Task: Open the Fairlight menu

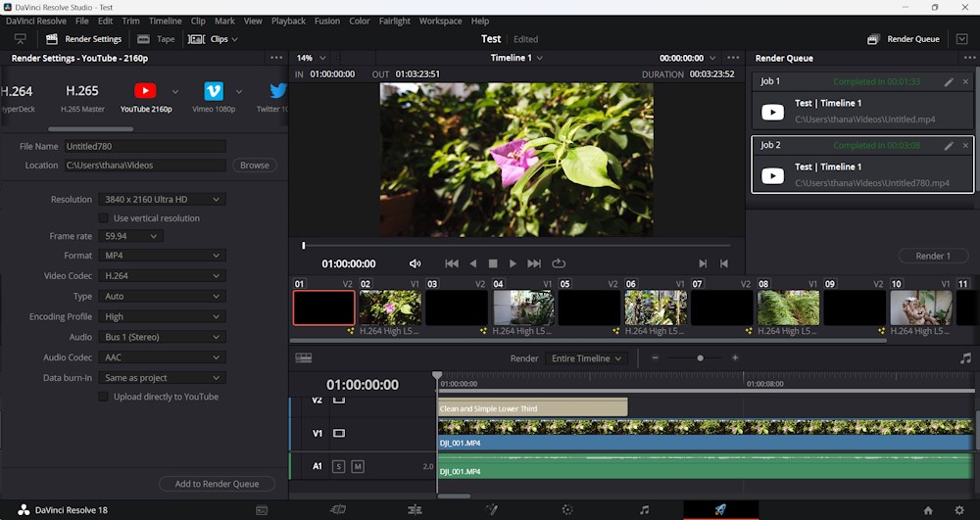Action: click(x=394, y=21)
